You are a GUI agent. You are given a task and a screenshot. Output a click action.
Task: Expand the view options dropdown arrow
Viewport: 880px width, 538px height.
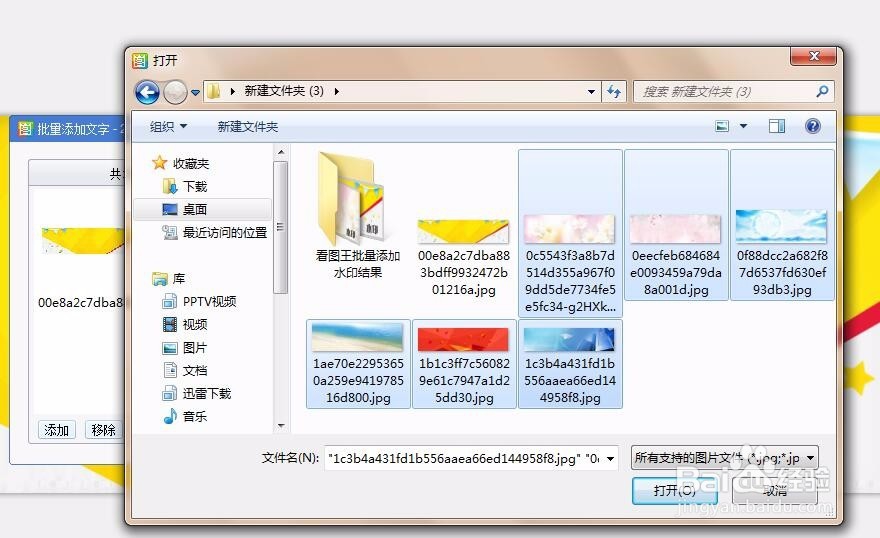click(743, 126)
